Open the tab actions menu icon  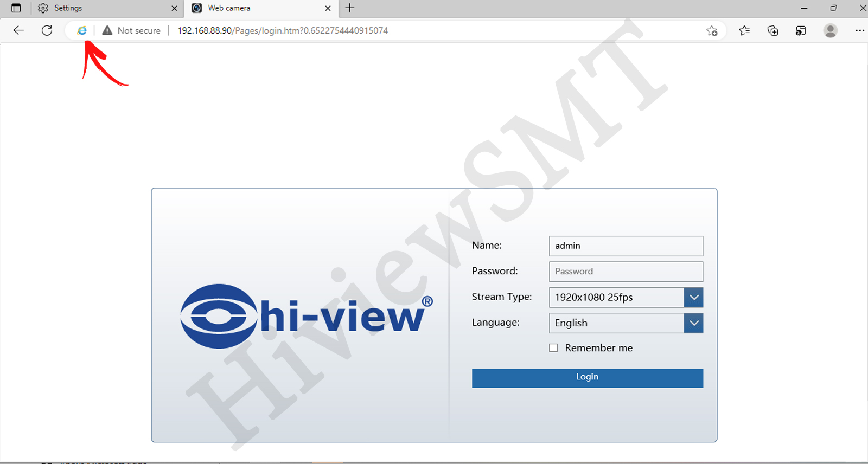[16, 8]
